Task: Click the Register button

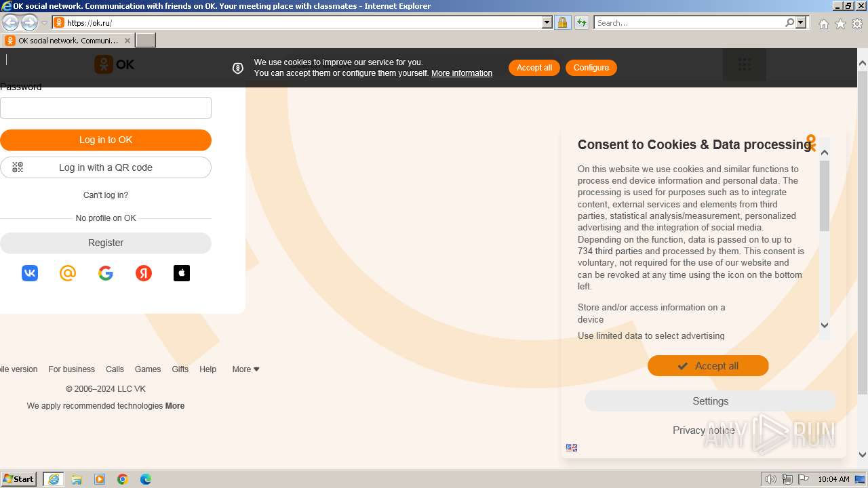Action: pyautogui.click(x=106, y=243)
